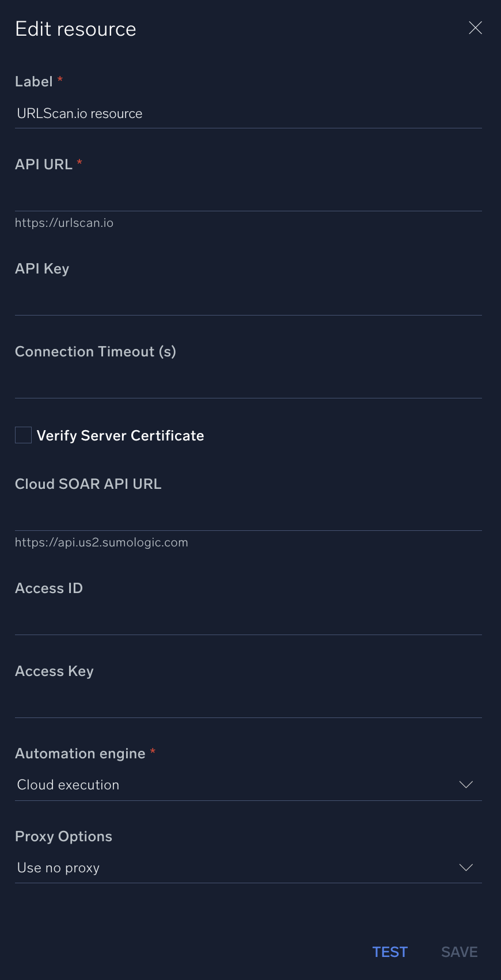Select the Connection Timeout (s) input
This screenshot has height=980, width=501.
248,383
